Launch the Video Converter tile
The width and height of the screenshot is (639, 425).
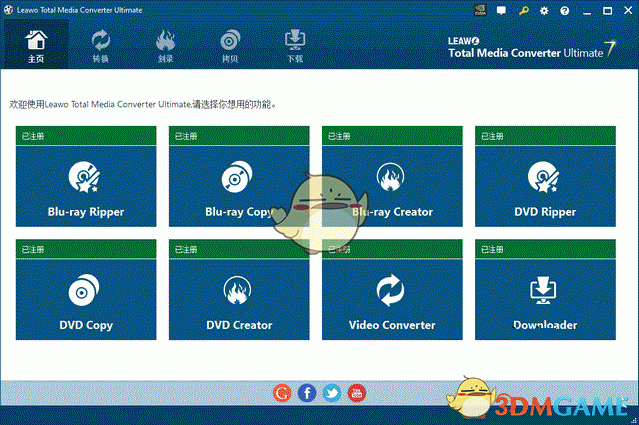392,298
